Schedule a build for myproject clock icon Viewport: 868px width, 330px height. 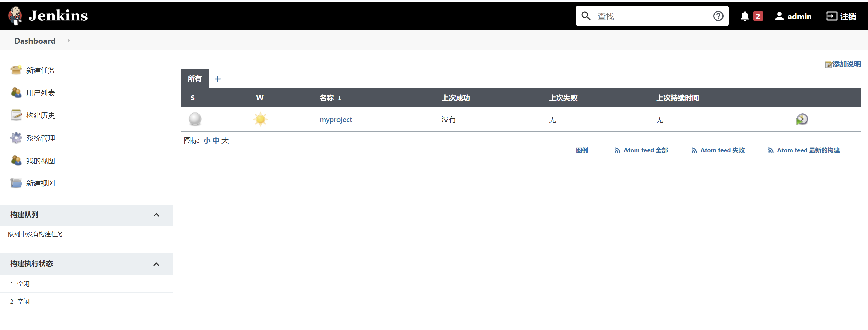(802, 119)
